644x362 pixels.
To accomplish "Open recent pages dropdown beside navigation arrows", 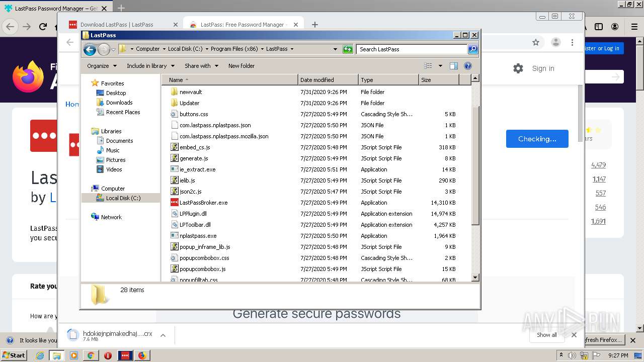I will pyautogui.click(x=113, y=49).
